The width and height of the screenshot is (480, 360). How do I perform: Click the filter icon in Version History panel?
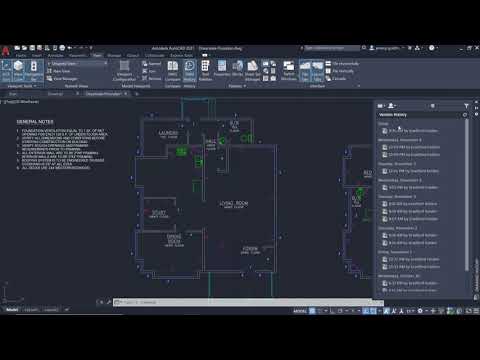(x=466, y=106)
